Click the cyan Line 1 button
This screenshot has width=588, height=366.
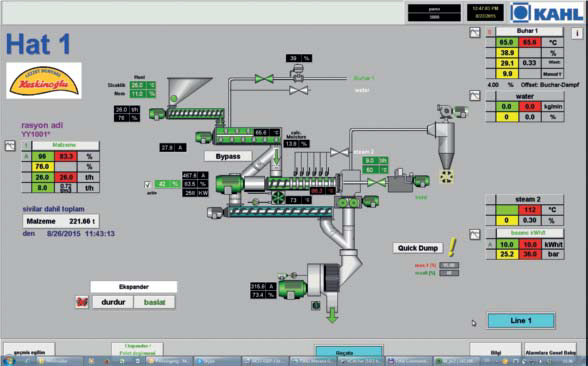click(x=521, y=321)
